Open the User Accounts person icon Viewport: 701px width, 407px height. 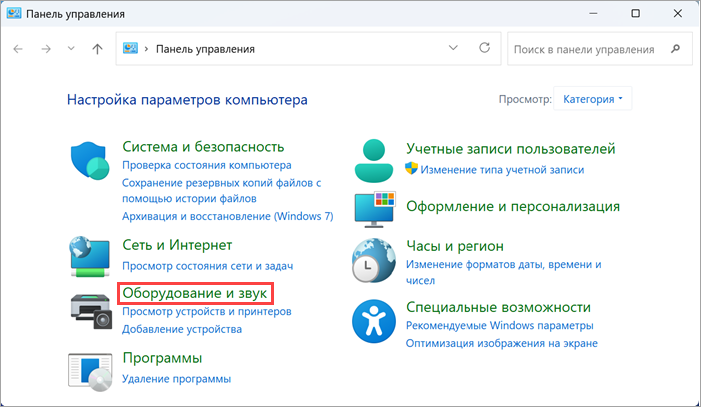[374, 161]
